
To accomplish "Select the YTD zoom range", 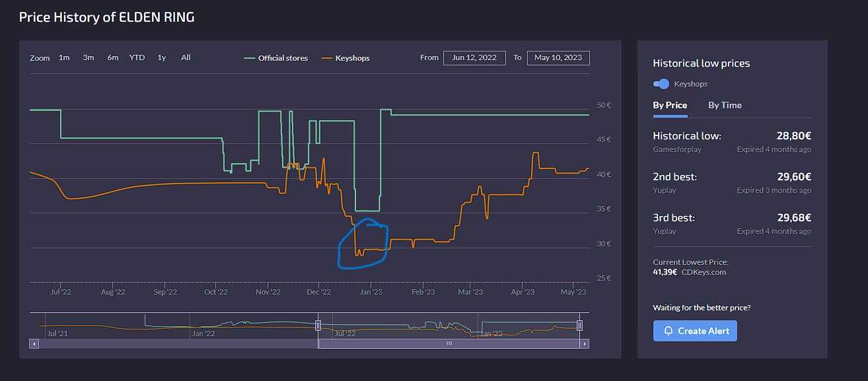I will pyautogui.click(x=137, y=57).
